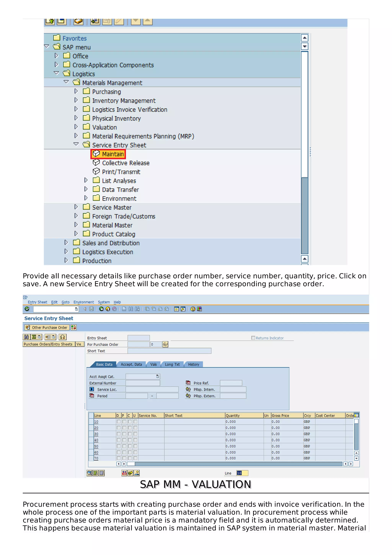Viewport: 392px width, 555px height.
Task: Tick the U checkbox on line 60
Action: tap(136, 452)
